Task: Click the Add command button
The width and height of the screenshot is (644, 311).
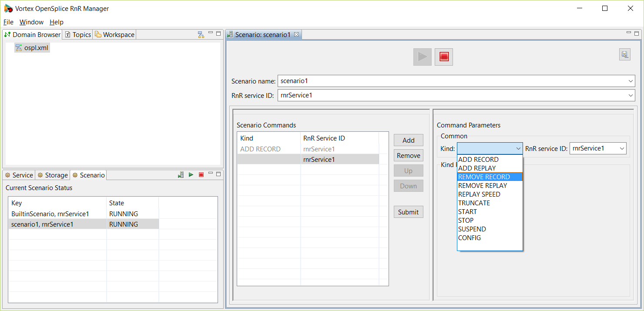Action: click(x=409, y=140)
